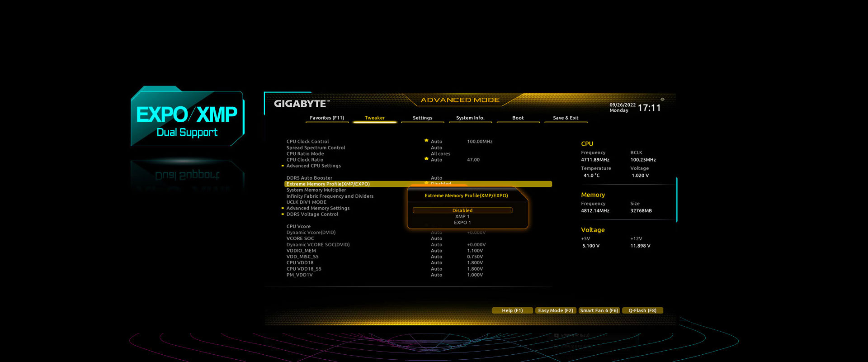This screenshot has height=362, width=868.
Task: Open the Favorites (F11) tab
Action: click(x=327, y=118)
